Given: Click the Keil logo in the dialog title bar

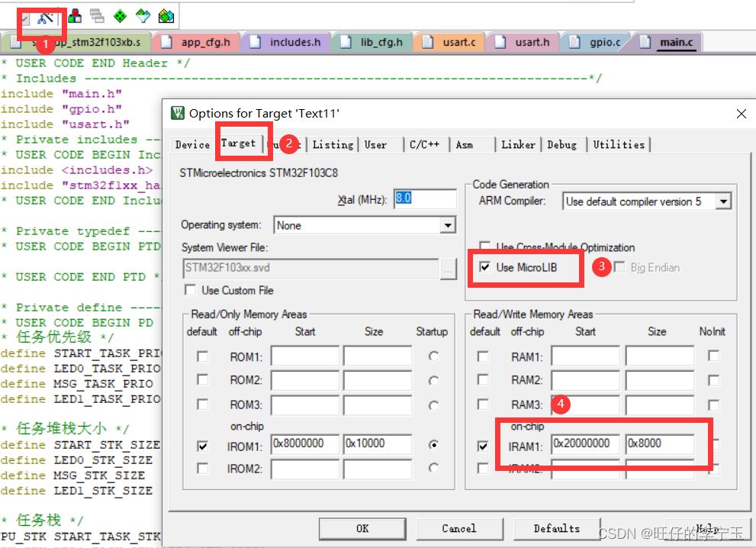Looking at the screenshot, I should [x=178, y=113].
